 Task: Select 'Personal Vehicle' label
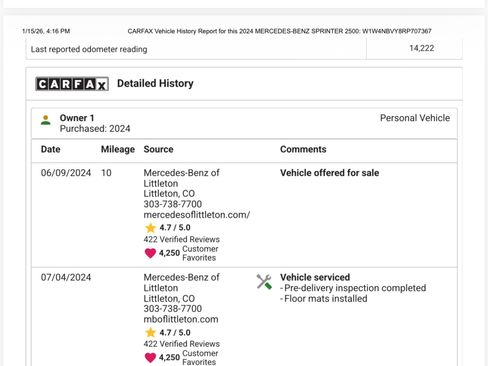pyautogui.click(x=415, y=118)
